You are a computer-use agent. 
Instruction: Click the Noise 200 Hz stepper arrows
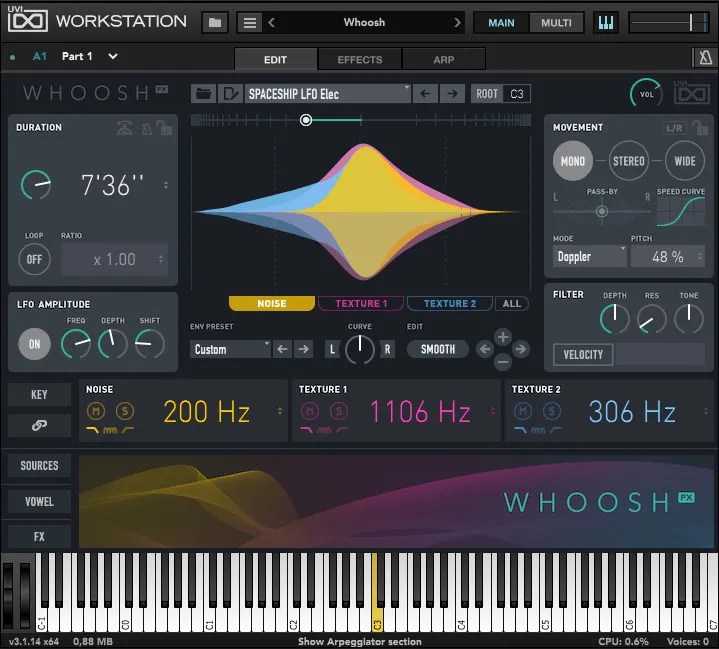[280, 411]
